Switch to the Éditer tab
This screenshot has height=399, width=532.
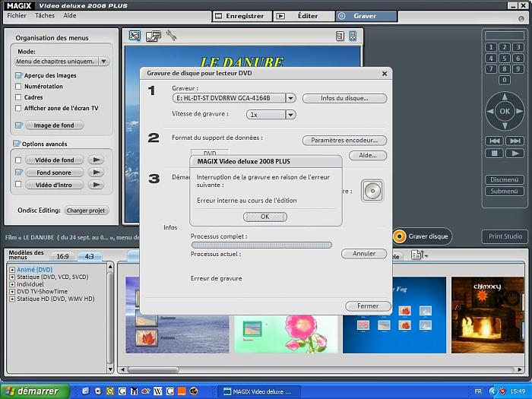point(304,16)
